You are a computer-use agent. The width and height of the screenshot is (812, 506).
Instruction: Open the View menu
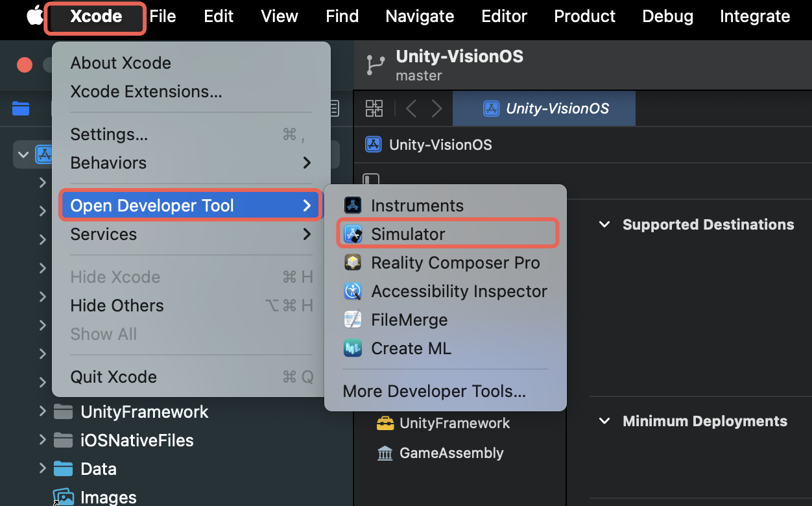click(280, 16)
